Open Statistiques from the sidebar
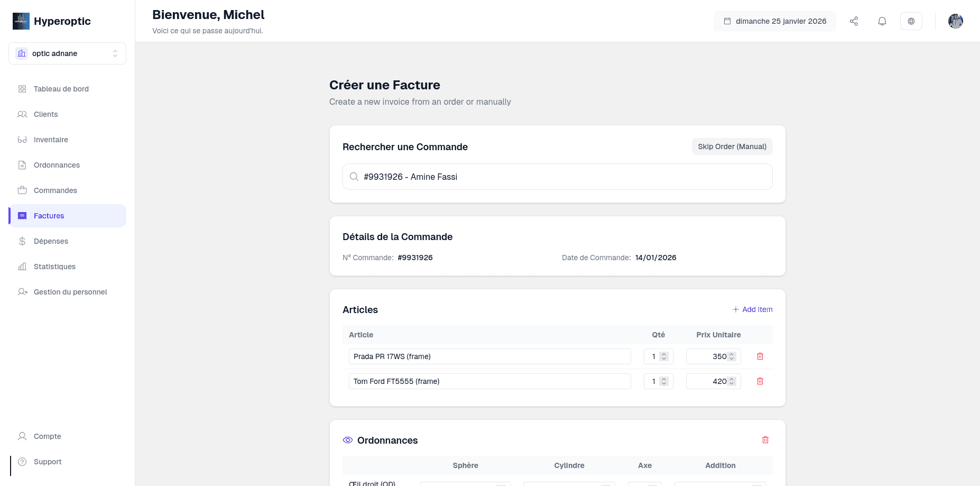The width and height of the screenshot is (980, 486). [54, 267]
